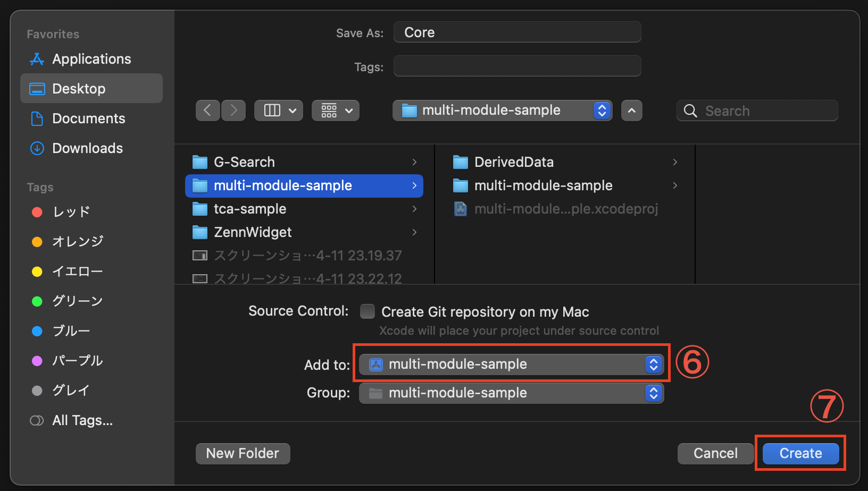Open the Documents sidebar location
The image size is (868, 491).
(91, 118)
